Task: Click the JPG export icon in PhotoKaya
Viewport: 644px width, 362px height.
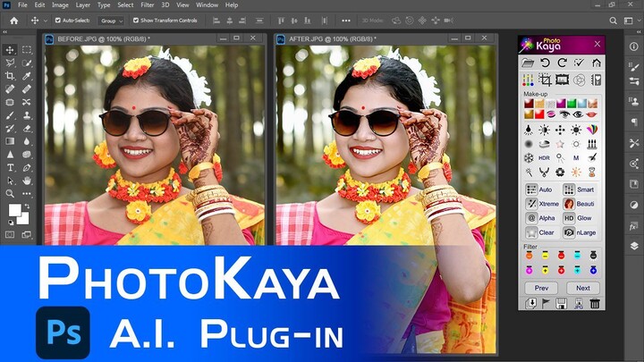Action: [x=579, y=303]
